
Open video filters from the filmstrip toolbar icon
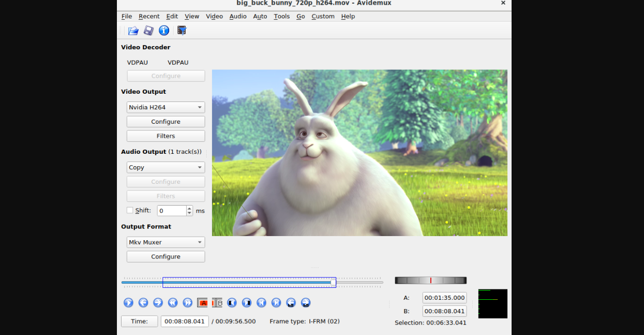pos(181,31)
